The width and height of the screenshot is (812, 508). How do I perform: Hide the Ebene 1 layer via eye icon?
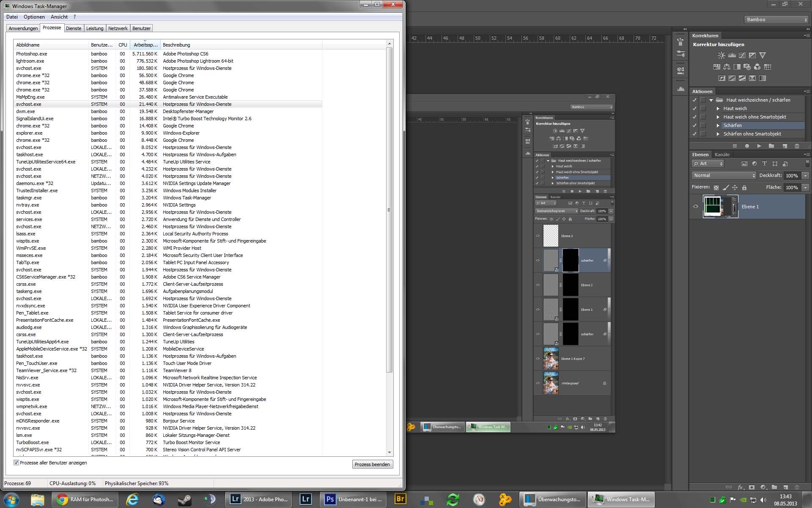pyautogui.click(x=696, y=207)
